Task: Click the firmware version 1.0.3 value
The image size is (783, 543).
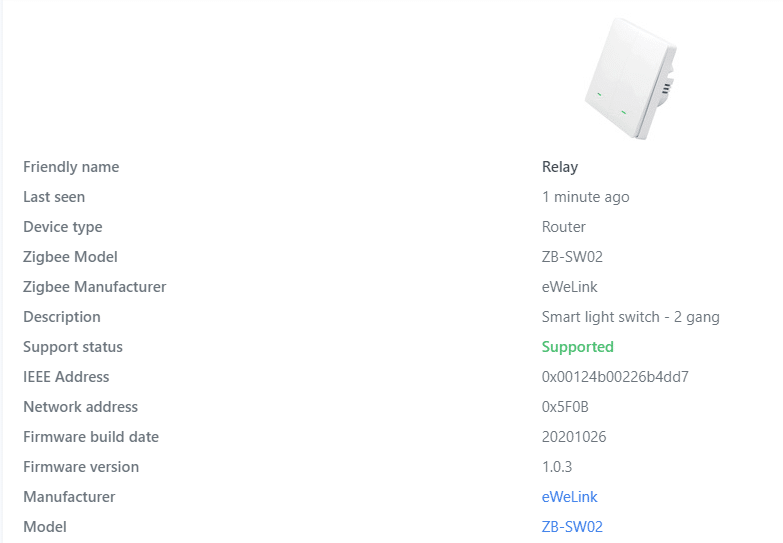Action: 557,467
